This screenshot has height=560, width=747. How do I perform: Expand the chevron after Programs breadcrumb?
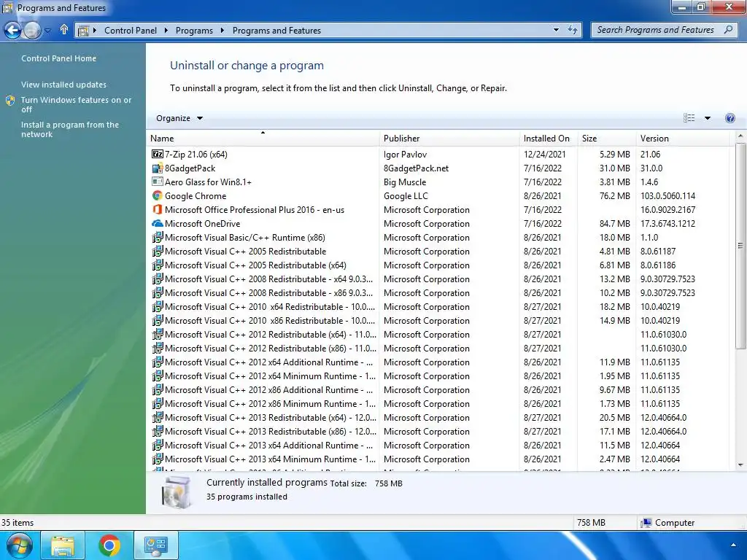click(x=222, y=31)
